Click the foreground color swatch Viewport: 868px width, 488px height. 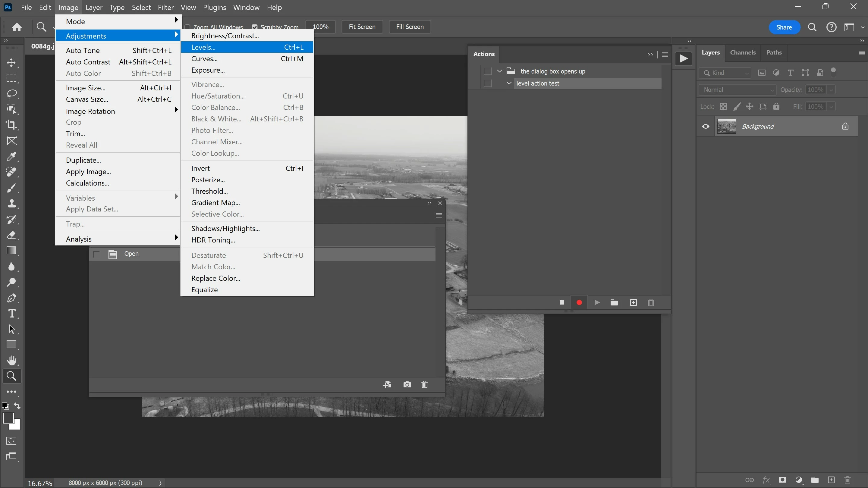pyautogui.click(x=8, y=418)
